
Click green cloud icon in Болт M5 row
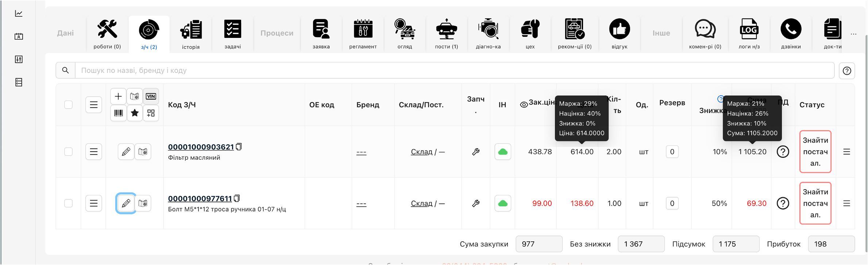(502, 203)
